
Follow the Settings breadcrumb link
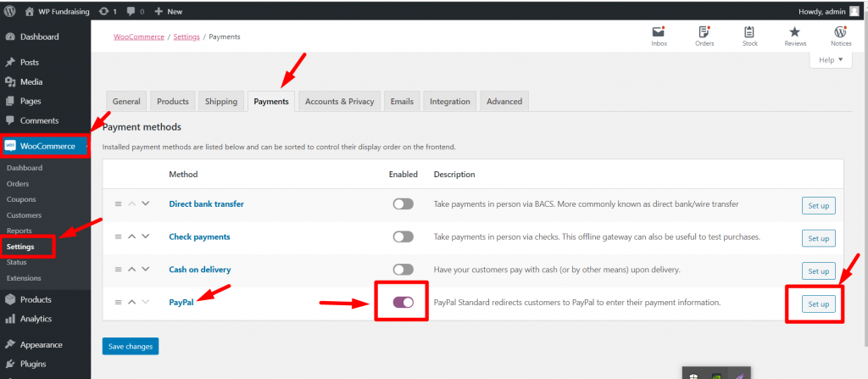pyautogui.click(x=186, y=36)
